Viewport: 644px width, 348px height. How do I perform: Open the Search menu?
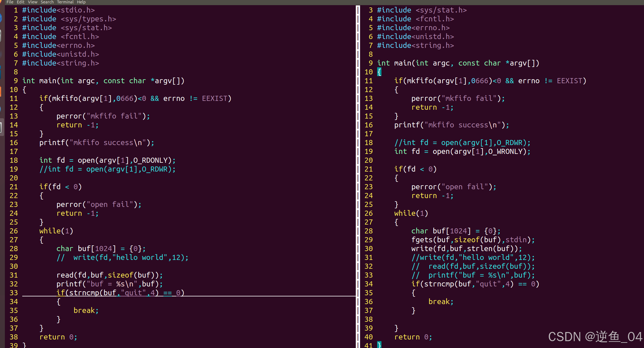[x=47, y=2]
